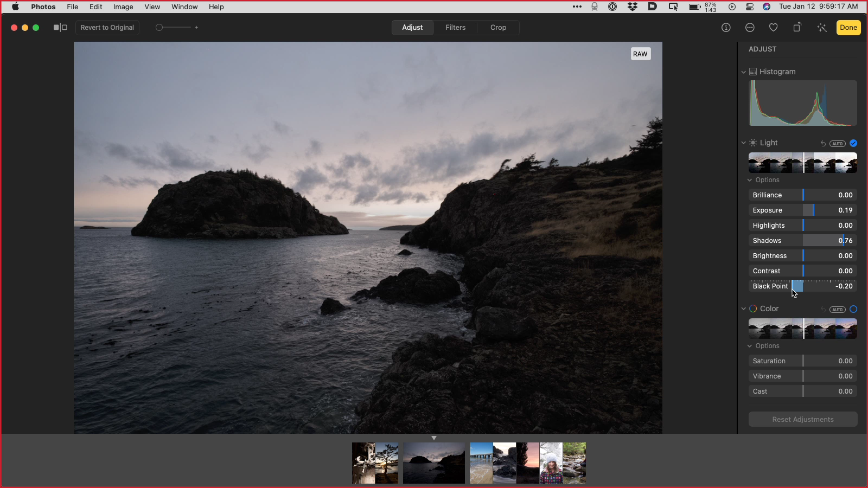Open the Apple menu

click(x=15, y=7)
